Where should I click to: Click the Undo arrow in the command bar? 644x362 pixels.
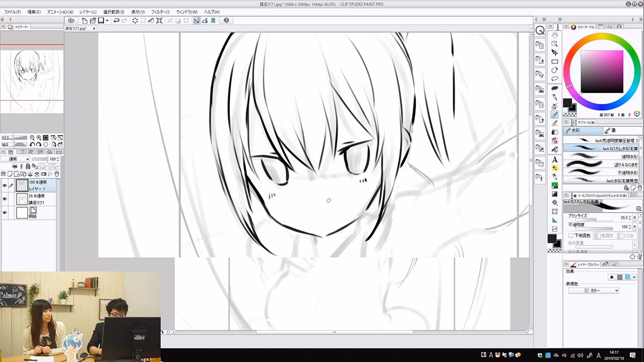coord(116,21)
